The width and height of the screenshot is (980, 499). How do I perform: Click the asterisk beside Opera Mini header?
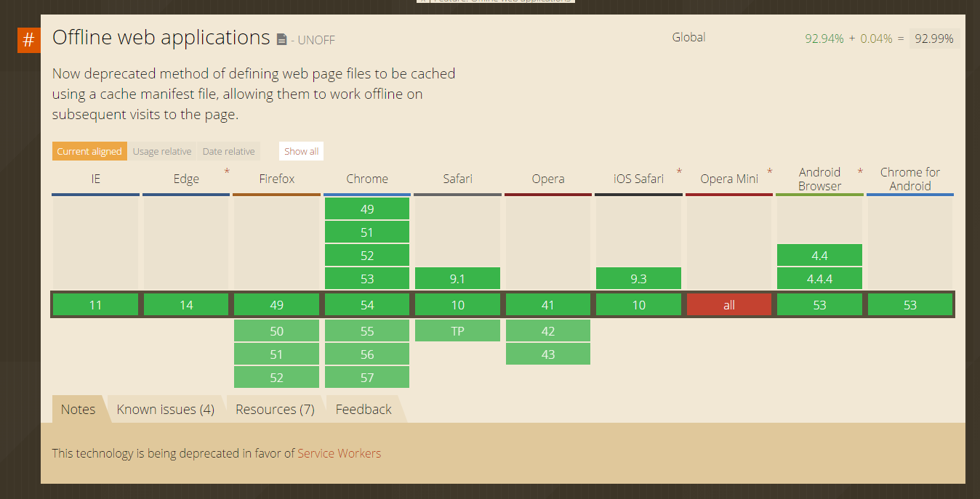click(x=770, y=172)
